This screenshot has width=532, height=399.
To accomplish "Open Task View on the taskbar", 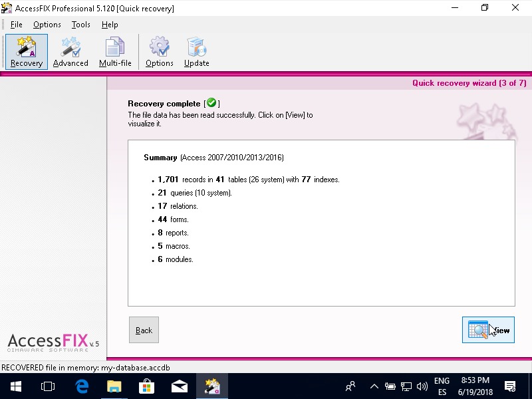I will tap(48, 386).
